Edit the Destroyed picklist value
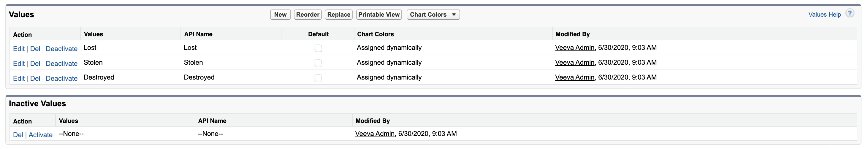The height and width of the screenshot is (149, 868). click(19, 79)
